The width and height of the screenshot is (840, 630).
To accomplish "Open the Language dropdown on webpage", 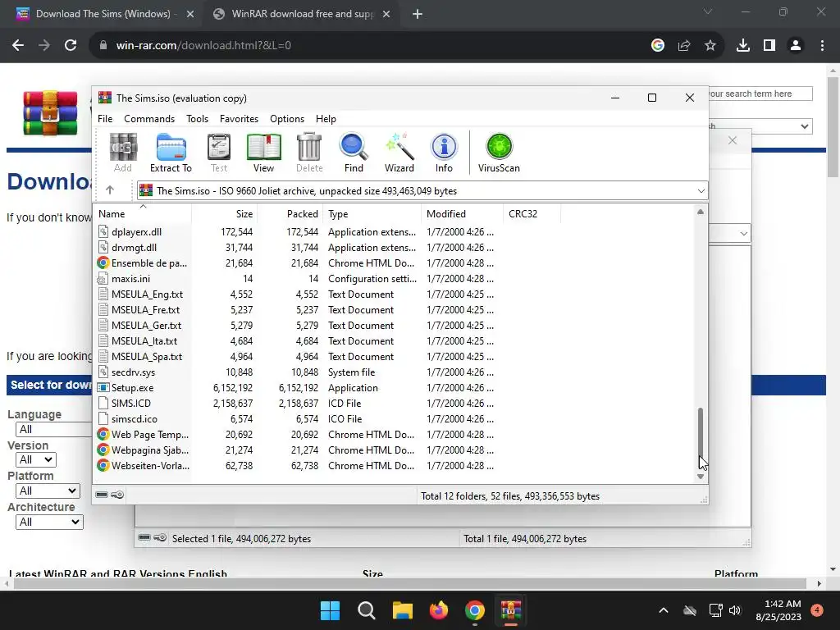I will pos(53,429).
